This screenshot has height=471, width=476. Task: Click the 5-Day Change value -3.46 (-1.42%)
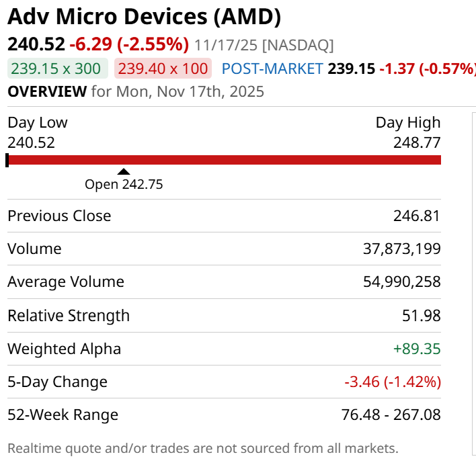[x=392, y=382]
